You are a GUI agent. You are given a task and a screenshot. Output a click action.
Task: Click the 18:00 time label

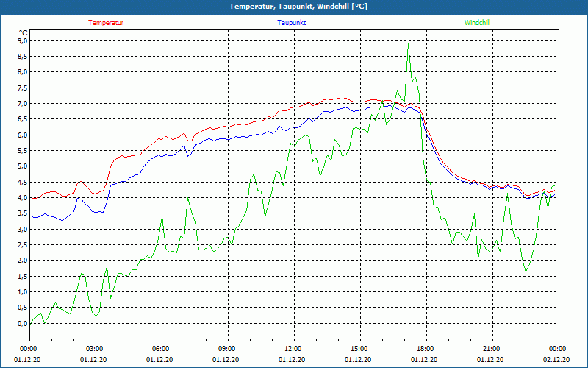point(426,349)
